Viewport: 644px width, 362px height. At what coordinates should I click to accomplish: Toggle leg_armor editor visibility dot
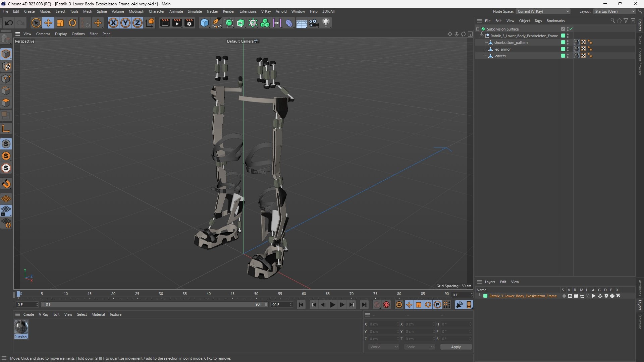point(568,48)
